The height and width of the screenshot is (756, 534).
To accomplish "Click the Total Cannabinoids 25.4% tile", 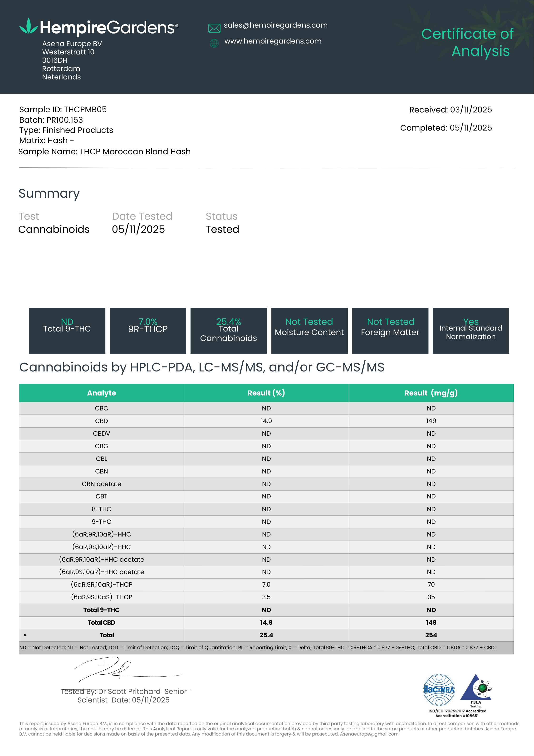I will pyautogui.click(x=229, y=331).
